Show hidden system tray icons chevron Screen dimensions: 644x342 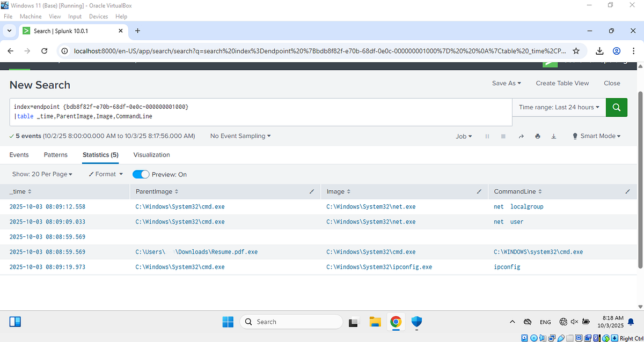click(x=513, y=322)
